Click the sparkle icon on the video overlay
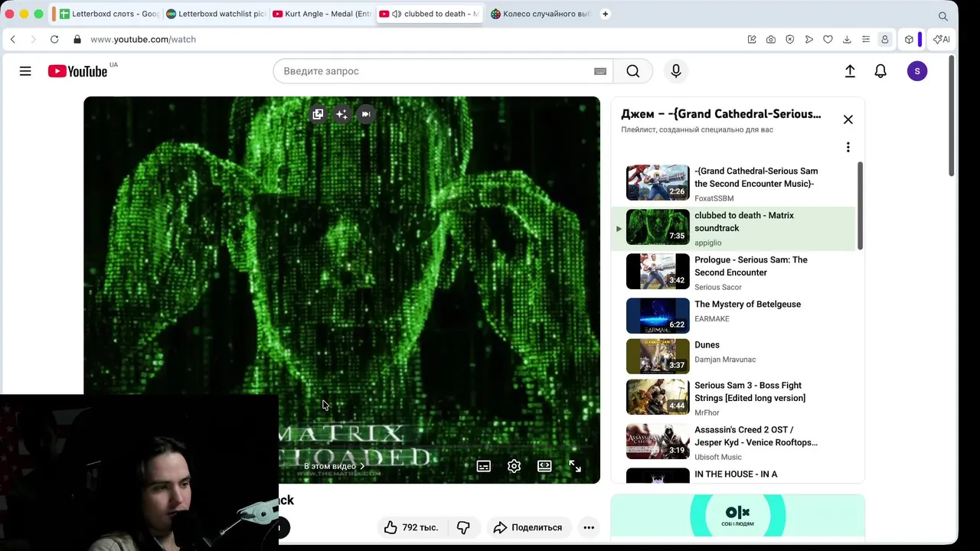The width and height of the screenshot is (980, 551). (x=341, y=114)
